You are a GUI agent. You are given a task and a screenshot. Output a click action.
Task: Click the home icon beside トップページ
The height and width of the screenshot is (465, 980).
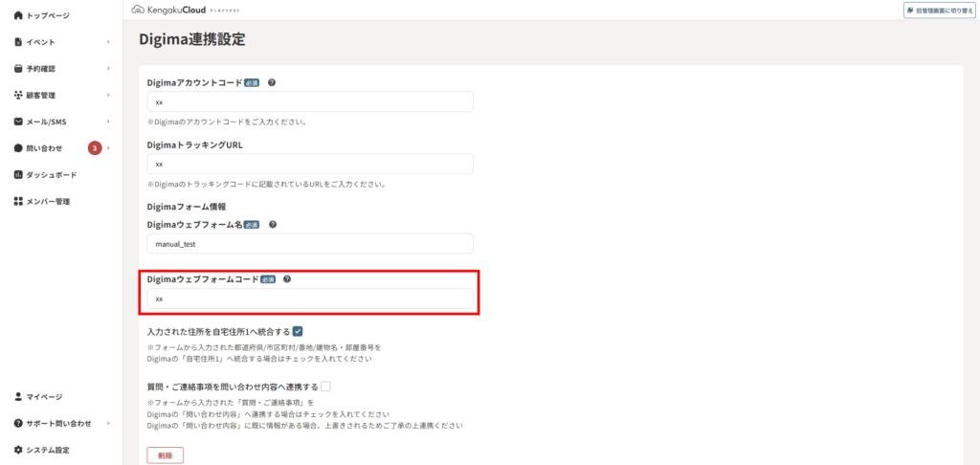pyautogui.click(x=18, y=15)
